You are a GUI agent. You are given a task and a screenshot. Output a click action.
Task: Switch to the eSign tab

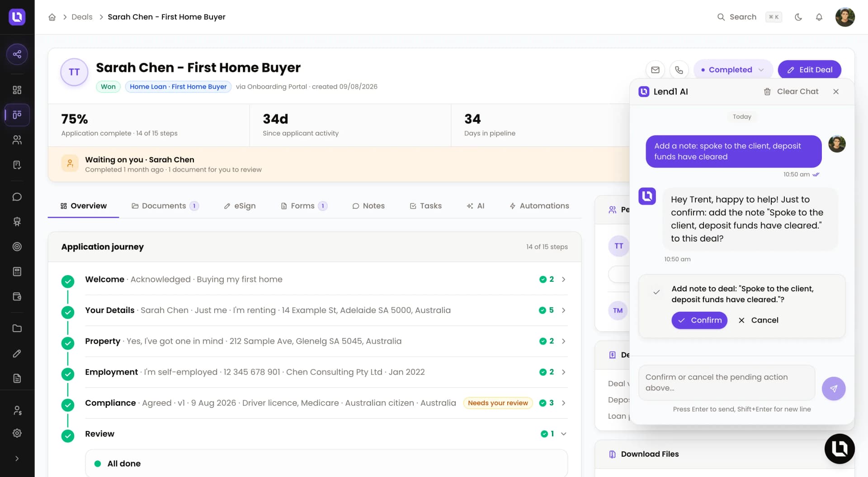coord(240,206)
